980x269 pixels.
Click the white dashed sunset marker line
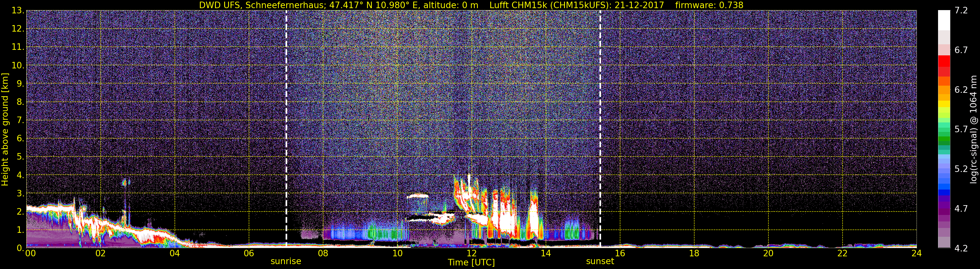600,129
